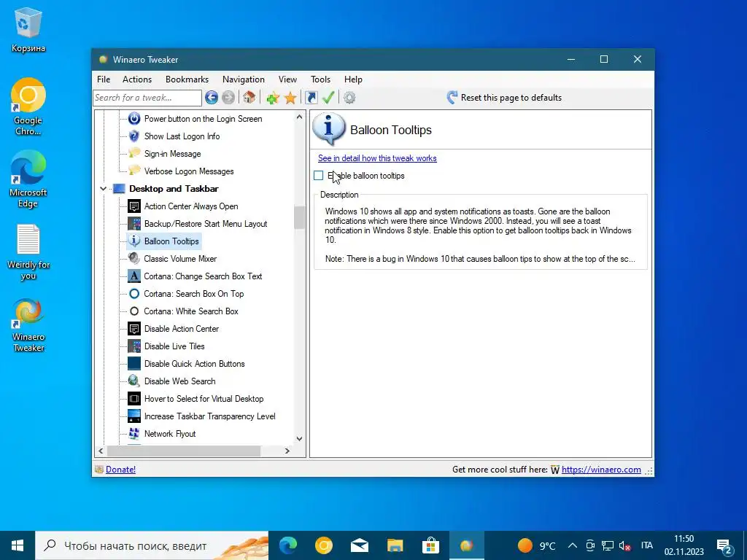Enable the balloon tooltips checkbox
Viewport: 747px width, 560px height.
[x=318, y=176]
